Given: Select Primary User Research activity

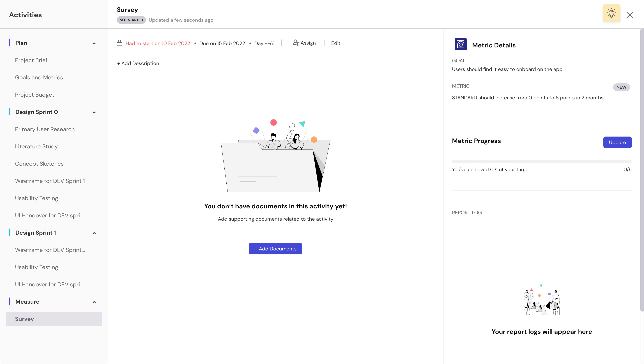Looking at the screenshot, I should [45, 129].
